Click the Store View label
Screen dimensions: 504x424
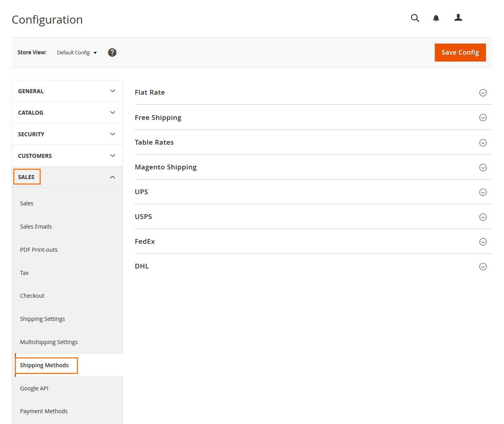pos(32,52)
